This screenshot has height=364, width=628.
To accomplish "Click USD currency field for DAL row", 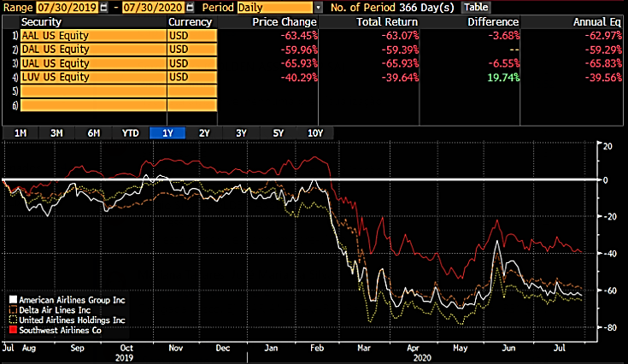I will 192,50.
